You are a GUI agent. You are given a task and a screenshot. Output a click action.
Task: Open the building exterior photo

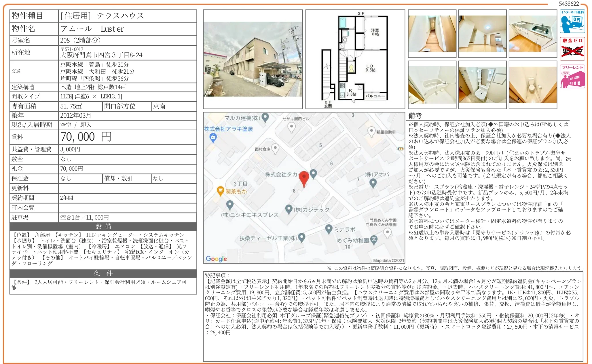[x=253, y=58]
